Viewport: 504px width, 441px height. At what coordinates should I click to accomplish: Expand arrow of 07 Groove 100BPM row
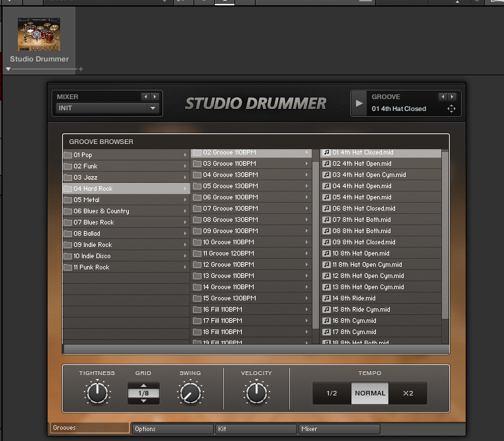click(306, 209)
